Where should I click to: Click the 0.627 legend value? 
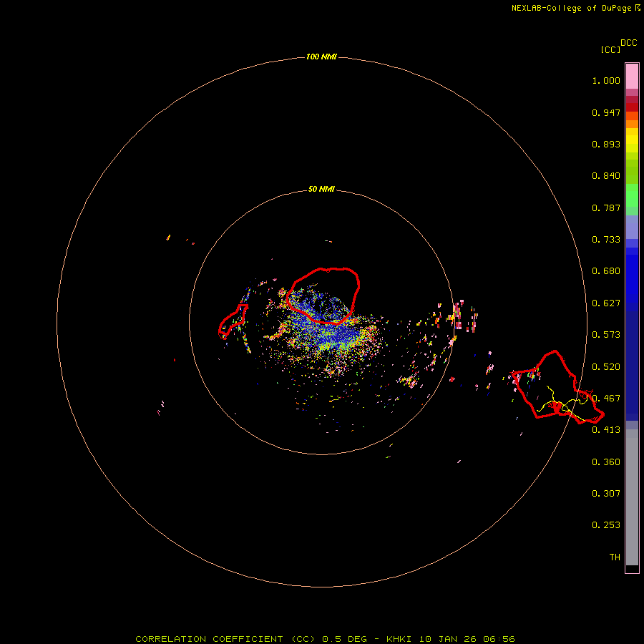click(606, 303)
